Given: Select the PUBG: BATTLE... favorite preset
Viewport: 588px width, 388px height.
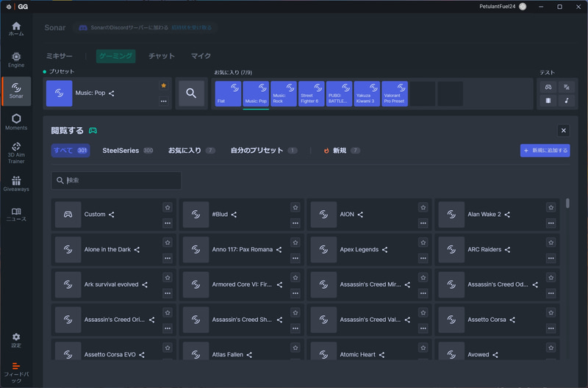Looking at the screenshot, I should tap(339, 94).
